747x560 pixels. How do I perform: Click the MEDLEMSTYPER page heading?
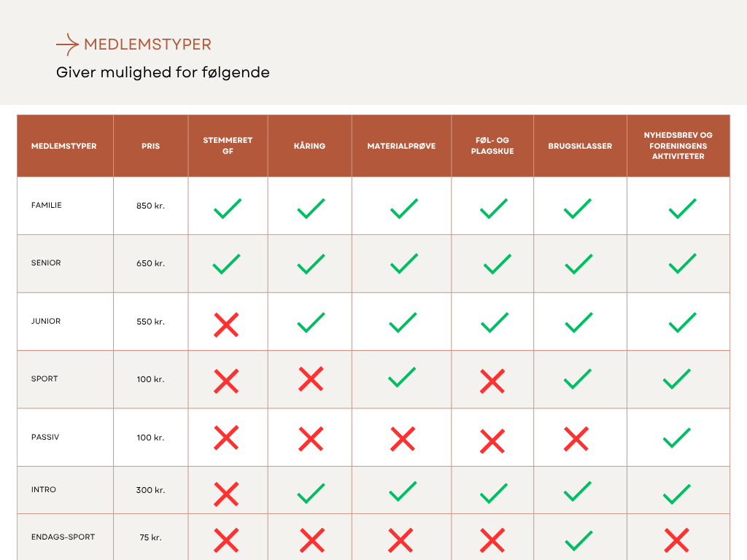tap(147, 44)
